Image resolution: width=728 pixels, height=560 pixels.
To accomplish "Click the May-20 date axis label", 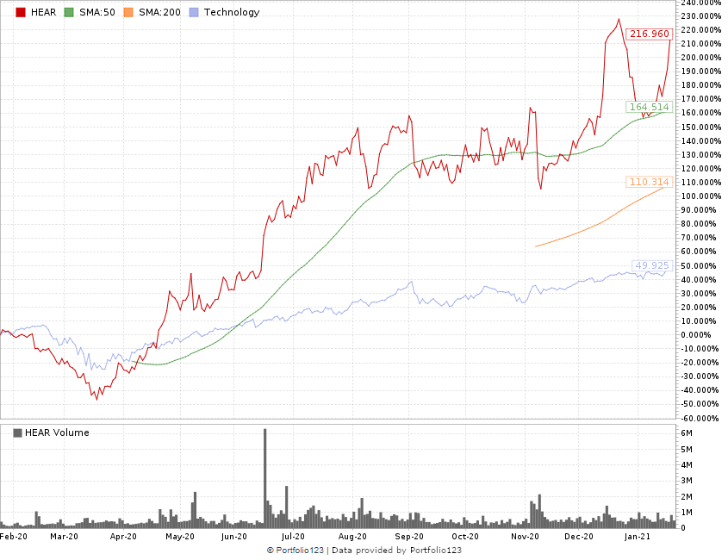I will 180,537.
